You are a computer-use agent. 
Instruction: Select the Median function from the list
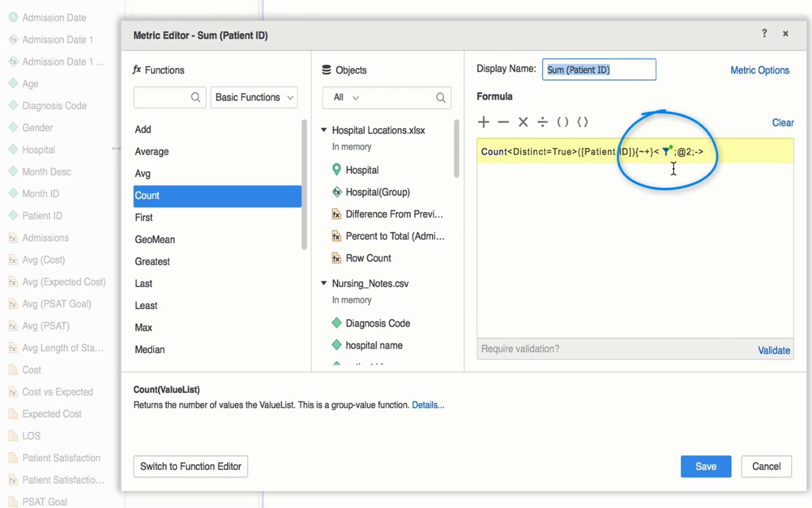click(150, 349)
